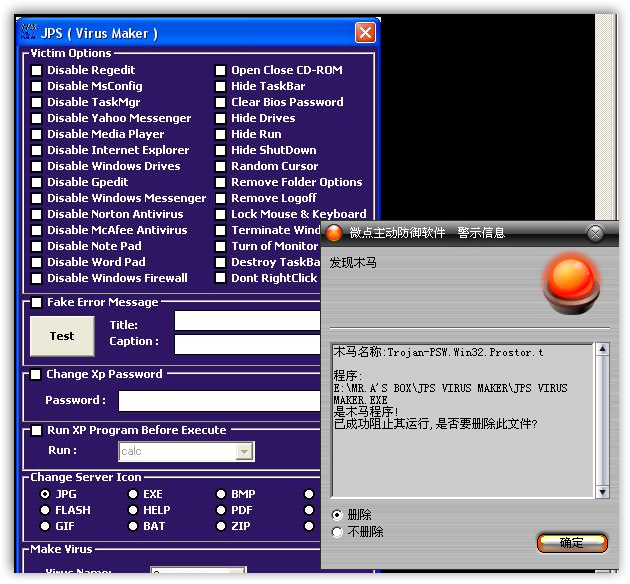Check the Terminate Wind... option
630x584 pixels.
pyautogui.click(x=220, y=230)
